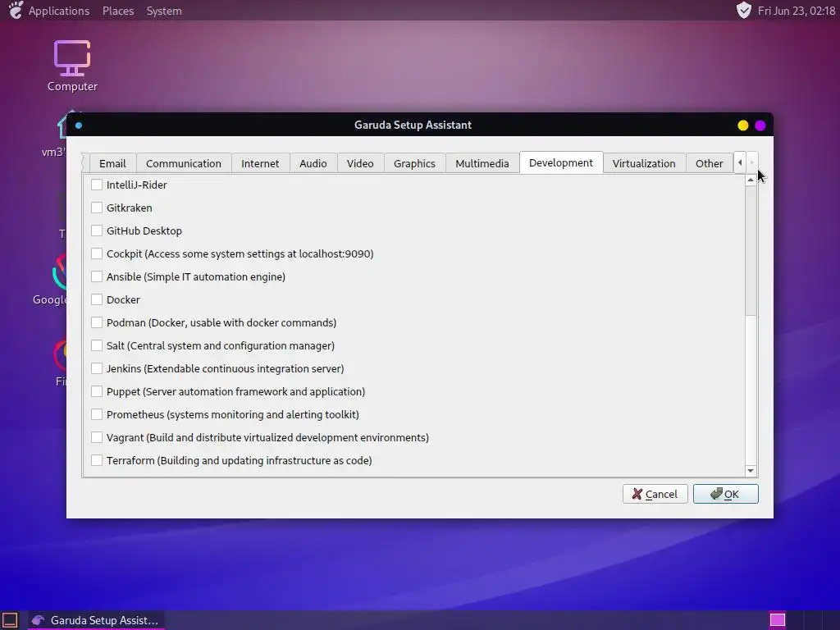This screenshot has width=840, height=630.
Task: Select the Cockpit checkbox
Action: (x=97, y=254)
